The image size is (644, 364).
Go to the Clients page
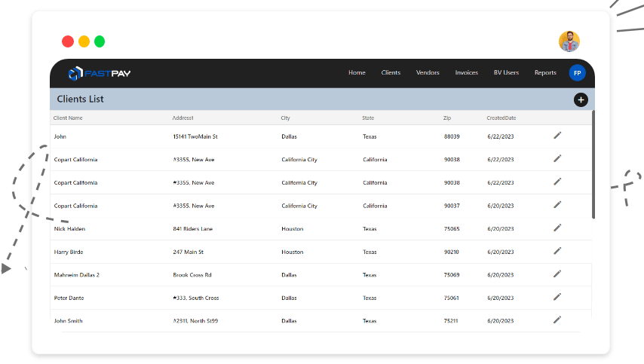point(391,73)
